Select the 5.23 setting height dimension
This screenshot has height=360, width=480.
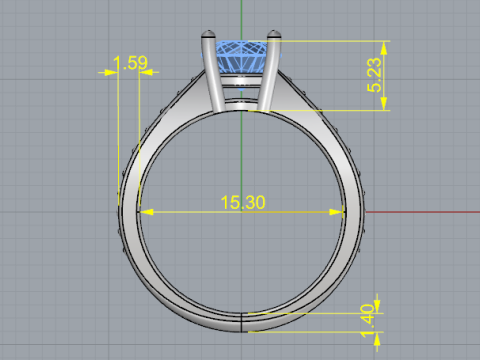point(374,75)
